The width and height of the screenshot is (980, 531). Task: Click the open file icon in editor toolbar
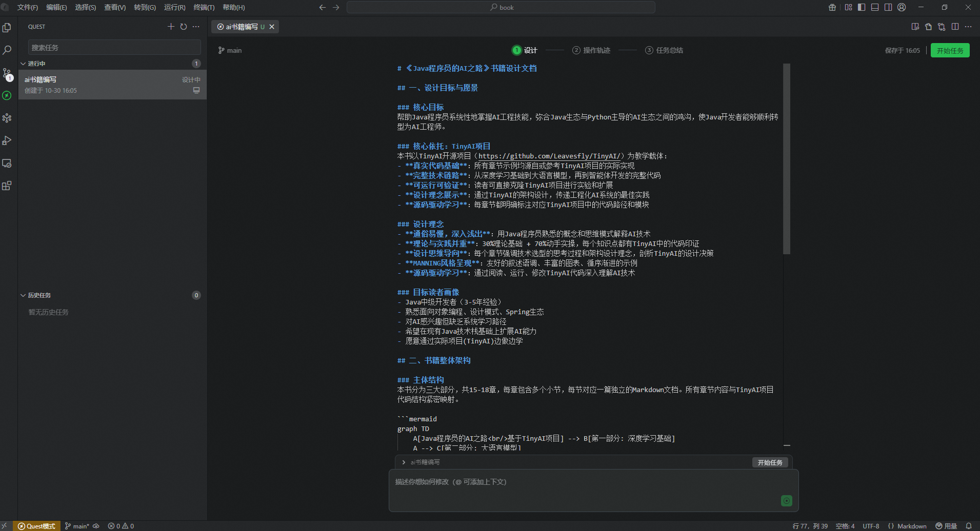click(x=928, y=27)
